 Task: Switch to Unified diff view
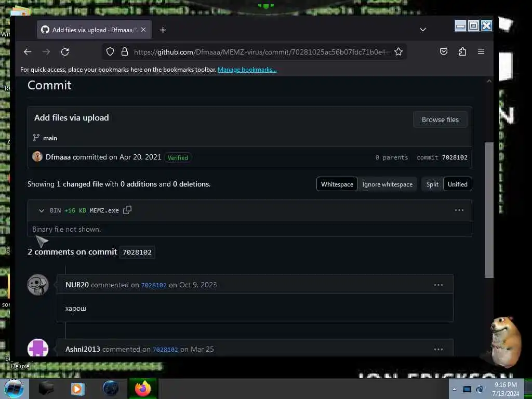(x=457, y=184)
